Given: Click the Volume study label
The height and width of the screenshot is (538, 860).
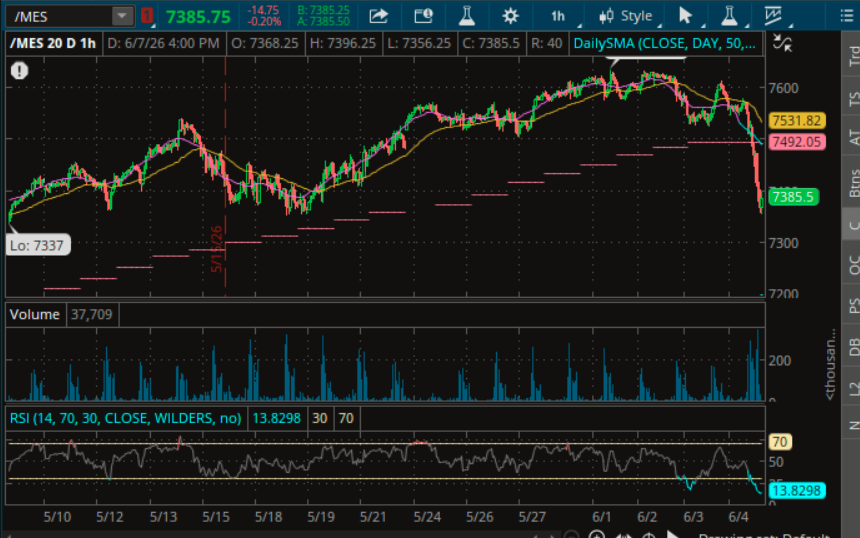Looking at the screenshot, I should pos(35,315).
